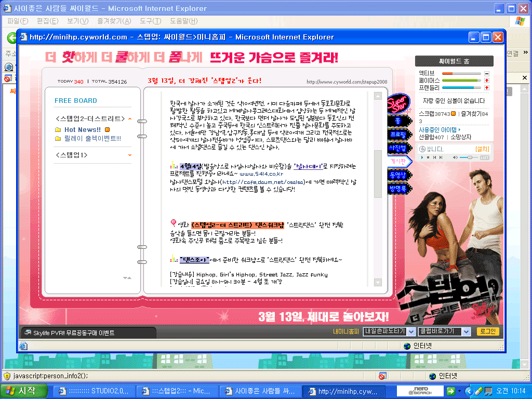Click the cyworld.com/stepup2008 URL link
Screen dimensions: 532x399
(347, 82)
